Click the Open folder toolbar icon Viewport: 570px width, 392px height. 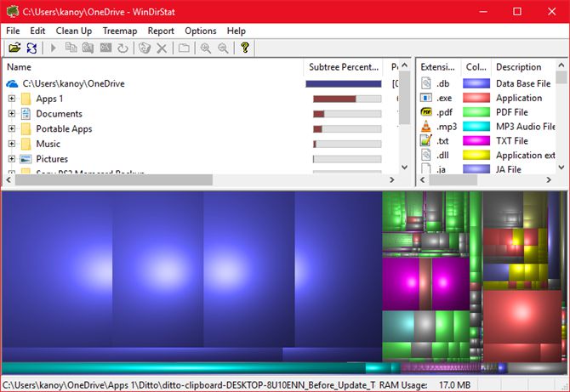(14, 48)
